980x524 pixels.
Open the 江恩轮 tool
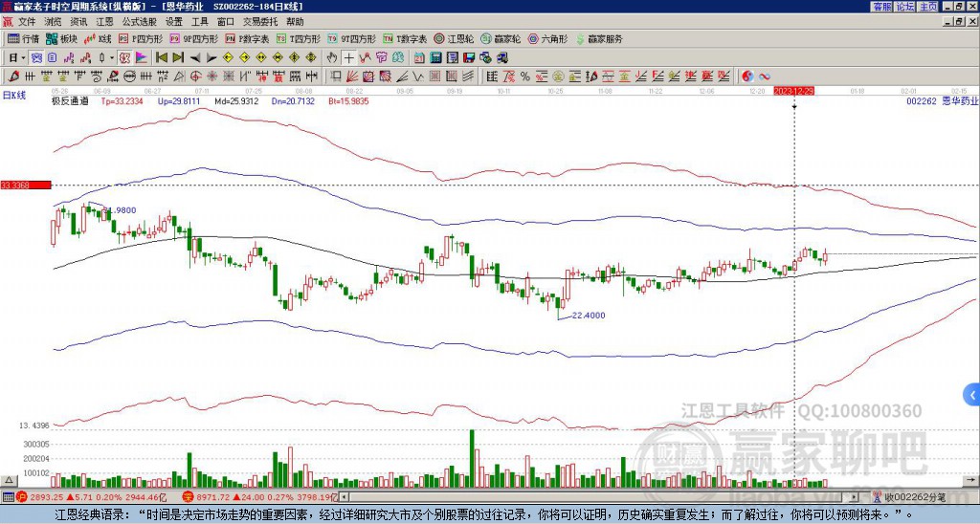click(x=454, y=38)
